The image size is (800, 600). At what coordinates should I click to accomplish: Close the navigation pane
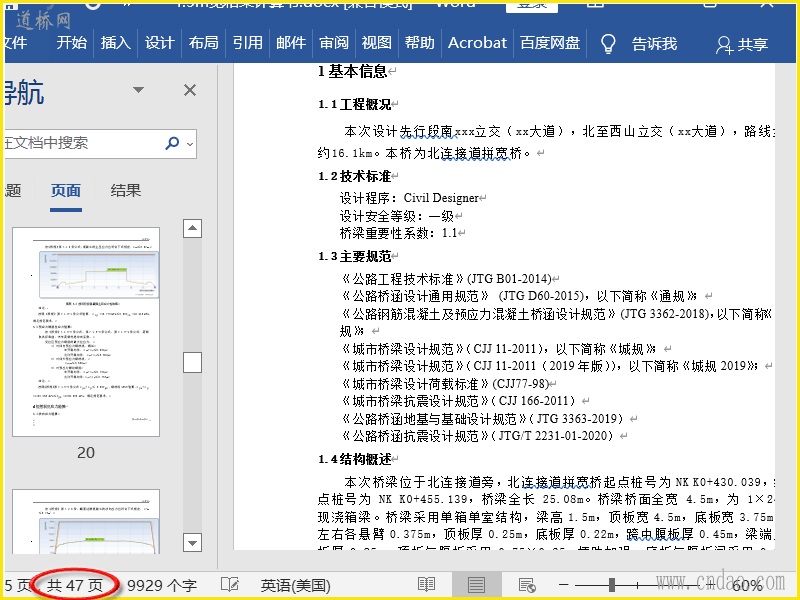pos(190,90)
